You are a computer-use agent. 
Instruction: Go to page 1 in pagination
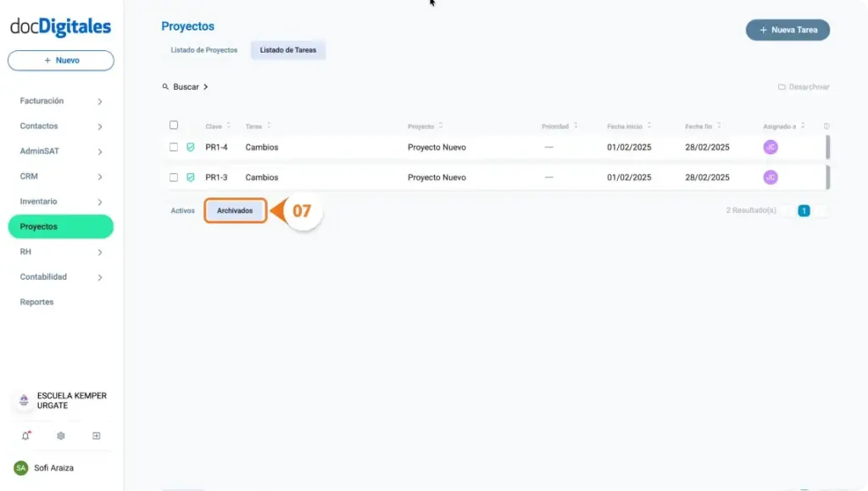pos(804,210)
